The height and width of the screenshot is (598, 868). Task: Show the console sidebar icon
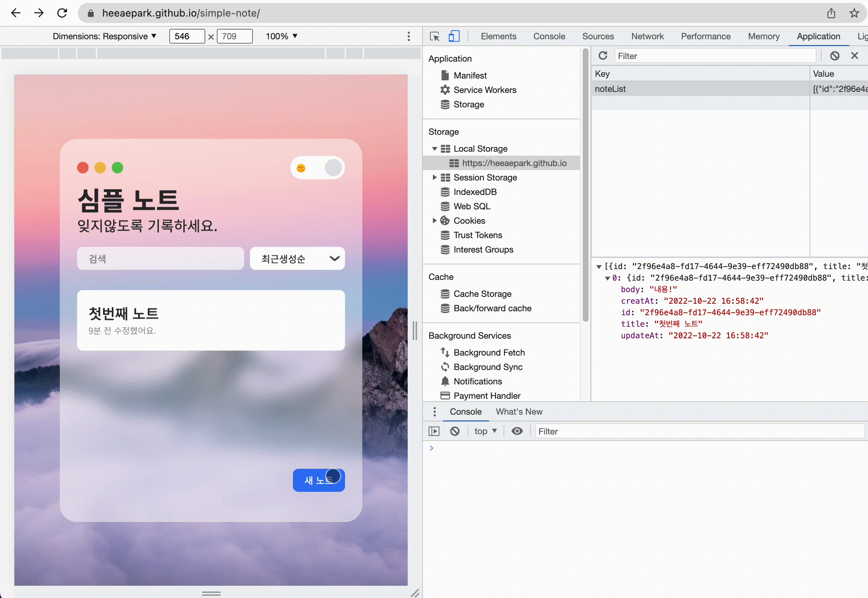click(x=434, y=431)
